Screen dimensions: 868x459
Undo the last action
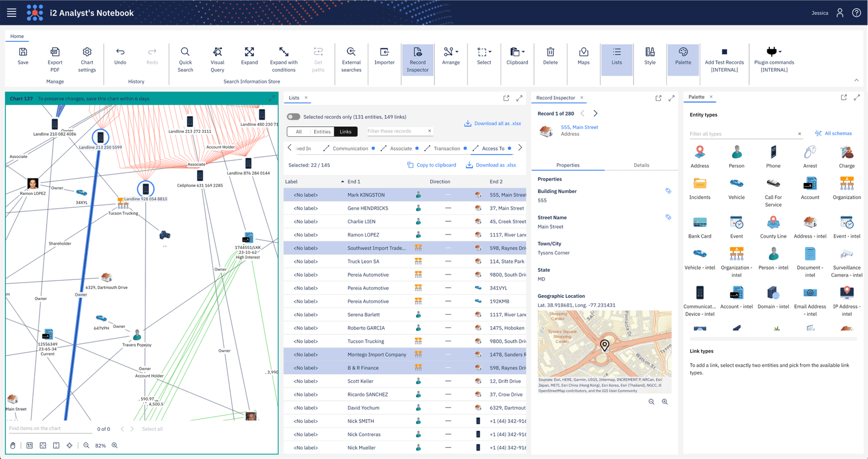point(120,56)
